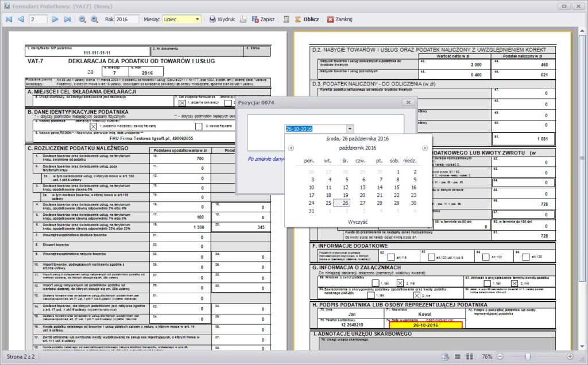This screenshot has height=365, width=588.
Task: Check the art.119 box in section F
Action: click(390, 257)
